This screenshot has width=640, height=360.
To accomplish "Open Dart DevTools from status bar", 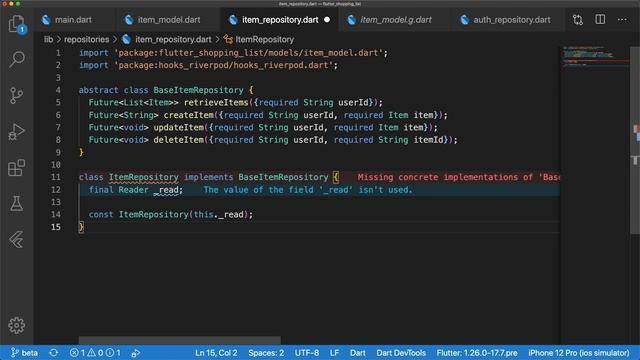I will [x=401, y=353].
